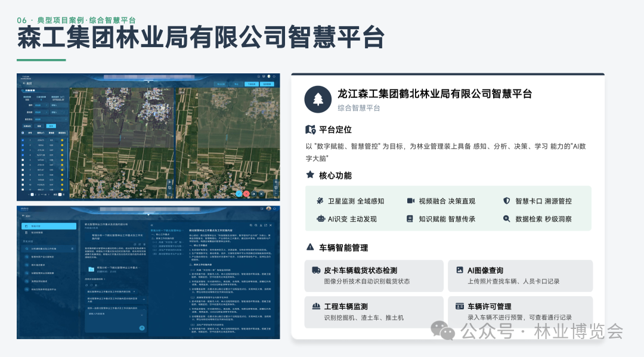
Task: Open the 车辆许可管理 card
Action: click(521, 312)
